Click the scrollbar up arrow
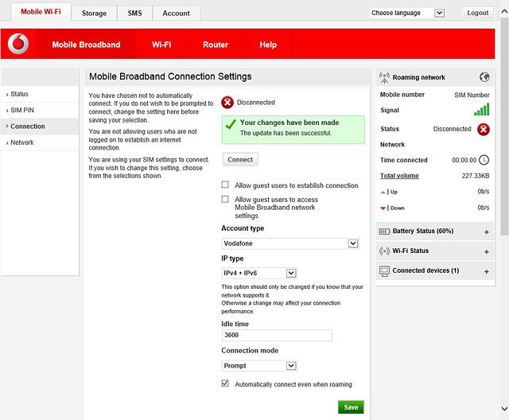 (x=504, y=12)
